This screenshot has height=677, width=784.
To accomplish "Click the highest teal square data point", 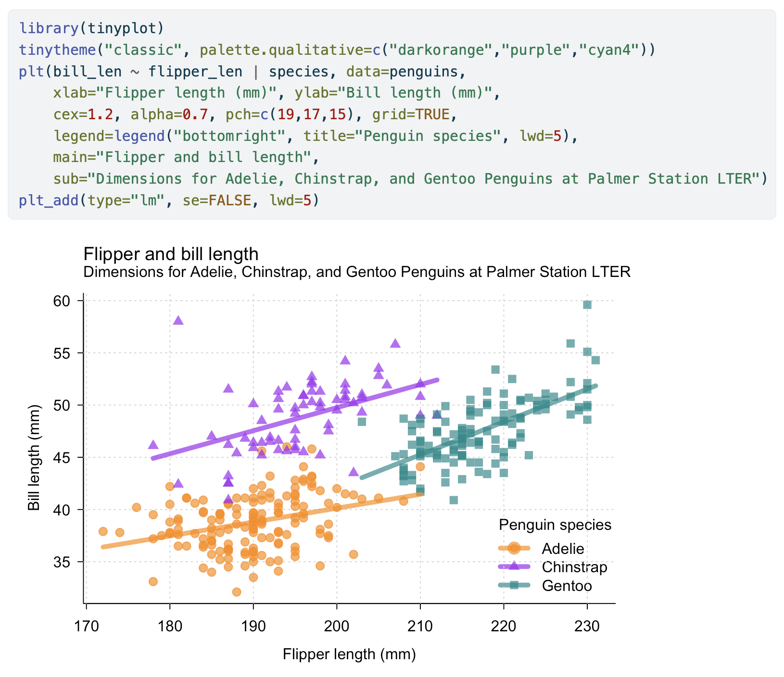I will click(587, 305).
